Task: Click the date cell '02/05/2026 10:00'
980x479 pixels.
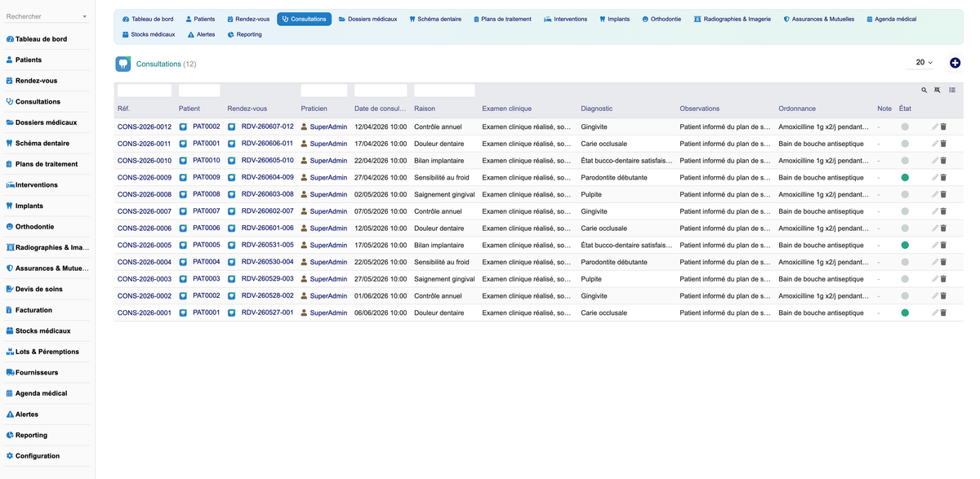Action: (x=381, y=194)
